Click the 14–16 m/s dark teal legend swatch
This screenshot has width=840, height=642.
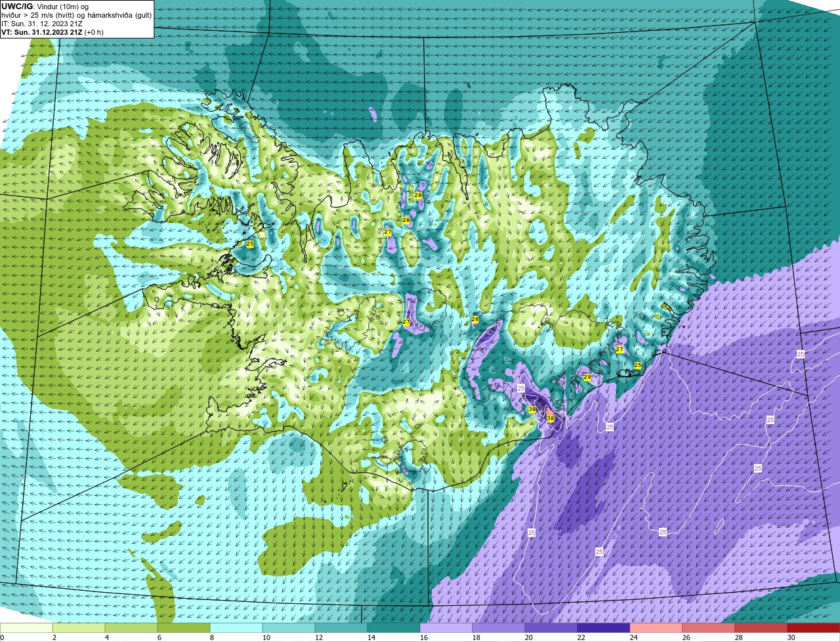point(394,628)
